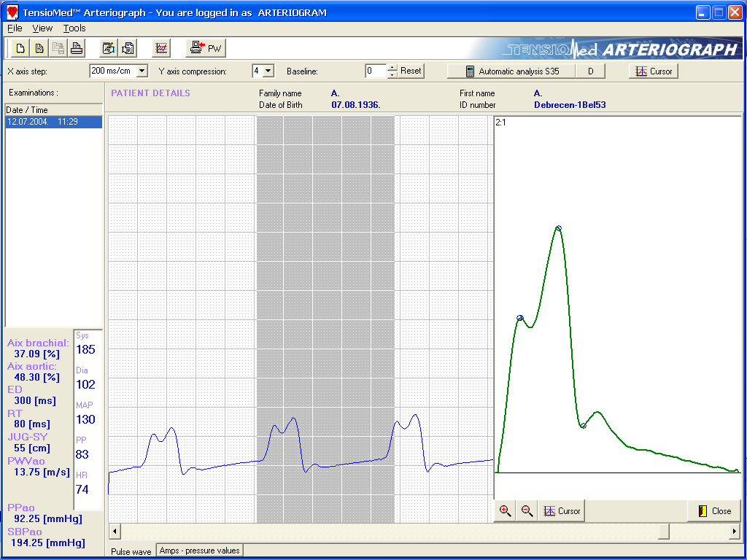Image resolution: width=747 pixels, height=560 pixels.
Task: Click the MAP 130 value
Action: (86, 419)
